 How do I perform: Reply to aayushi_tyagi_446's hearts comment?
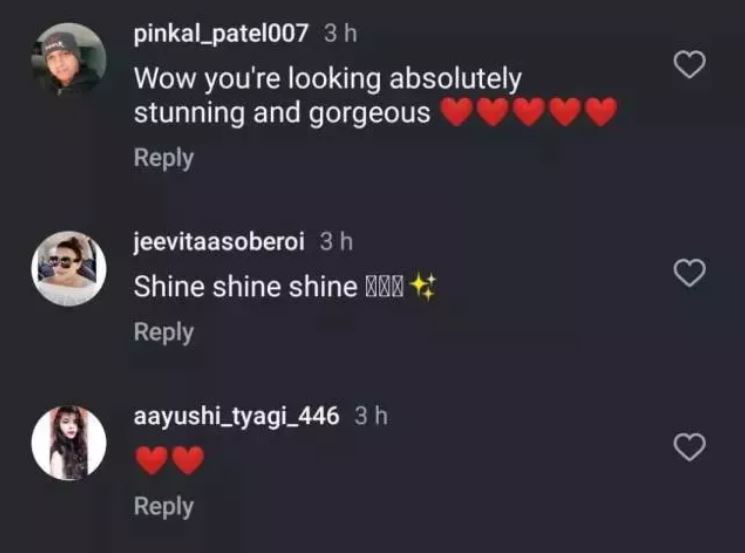(164, 506)
